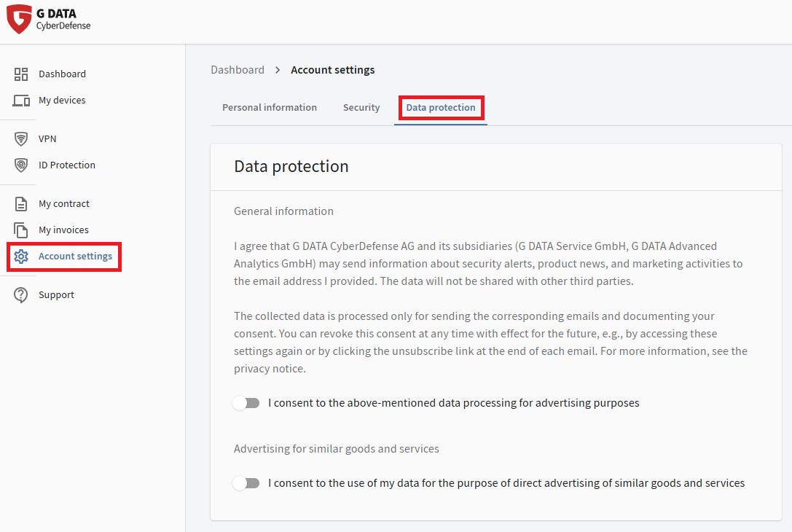This screenshot has width=792, height=532.
Task: Open My devices in the sidebar
Action: click(x=62, y=101)
